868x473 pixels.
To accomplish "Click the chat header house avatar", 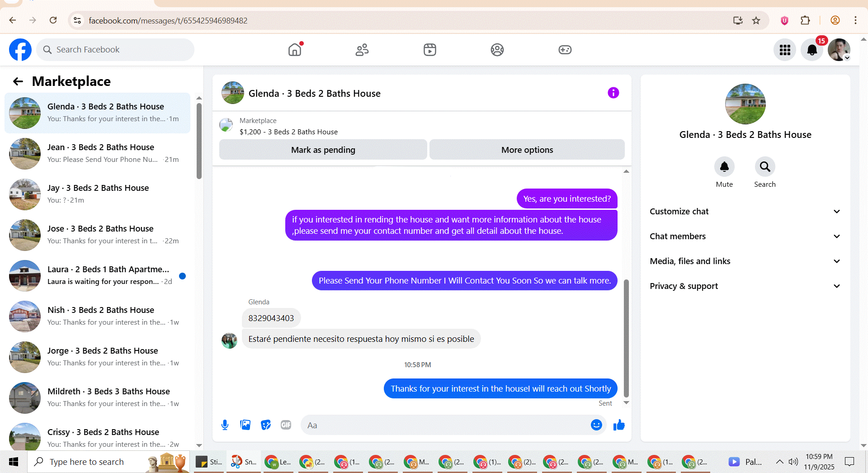I will pyautogui.click(x=233, y=93).
